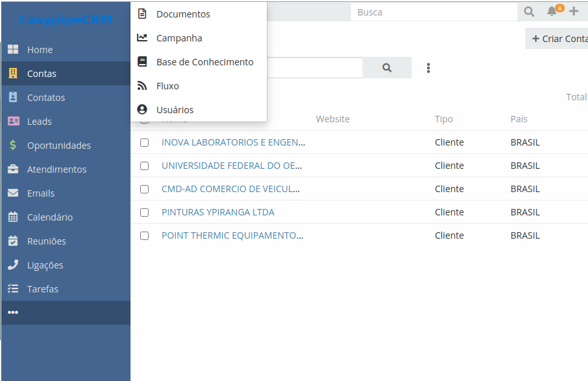Image resolution: width=588 pixels, height=381 pixels.
Task: Select Documentos from the dropdown menu
Action: 199,14
